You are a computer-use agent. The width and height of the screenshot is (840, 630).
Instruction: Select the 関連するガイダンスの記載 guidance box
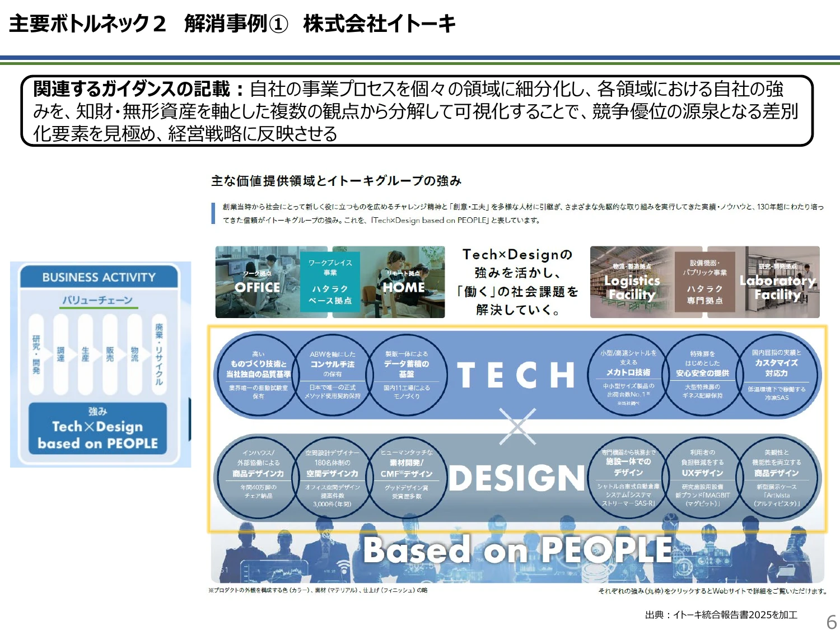417,111
